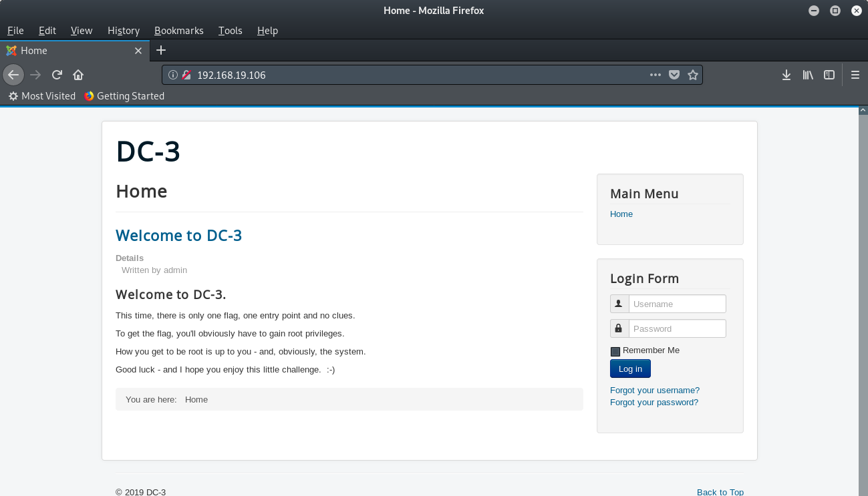Open the Library icon in toolbar

808,75
